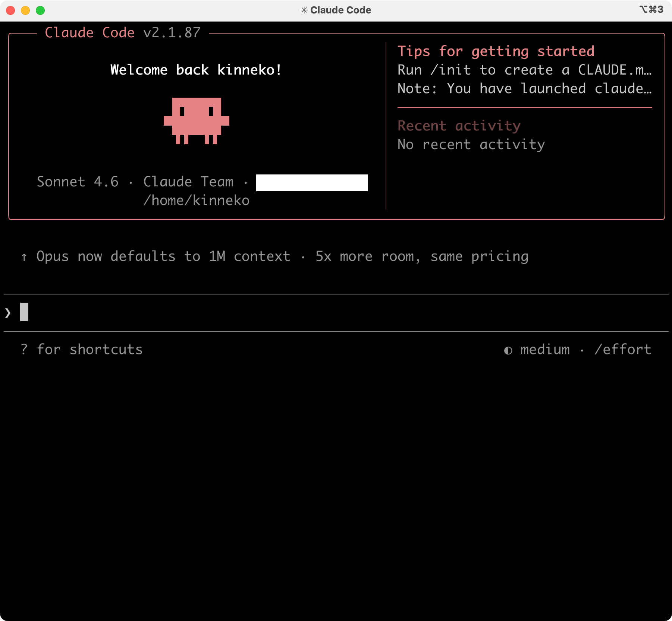Click the 'Welcome back kinneko!' greeting
The image size is (672, 621).
tap(196, 70)
